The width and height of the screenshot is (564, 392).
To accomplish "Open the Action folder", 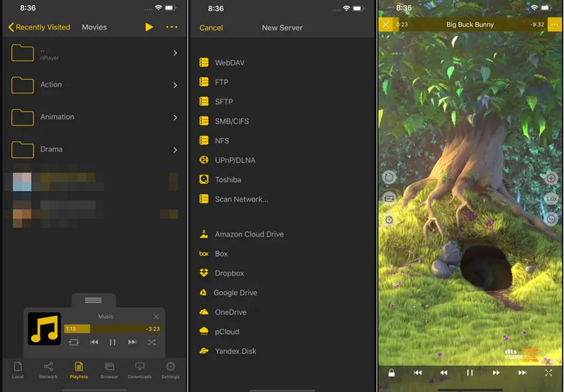I will (x=94, y=85).
